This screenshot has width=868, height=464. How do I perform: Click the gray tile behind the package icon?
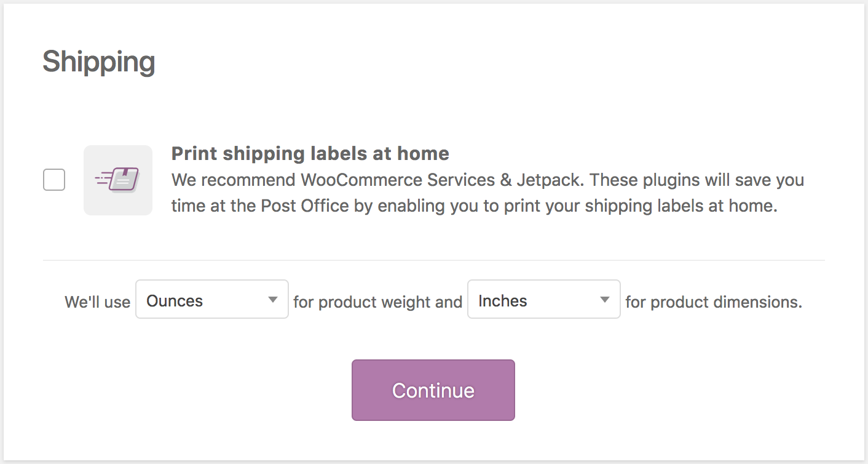pyautogui.click(x=118, y=180)
